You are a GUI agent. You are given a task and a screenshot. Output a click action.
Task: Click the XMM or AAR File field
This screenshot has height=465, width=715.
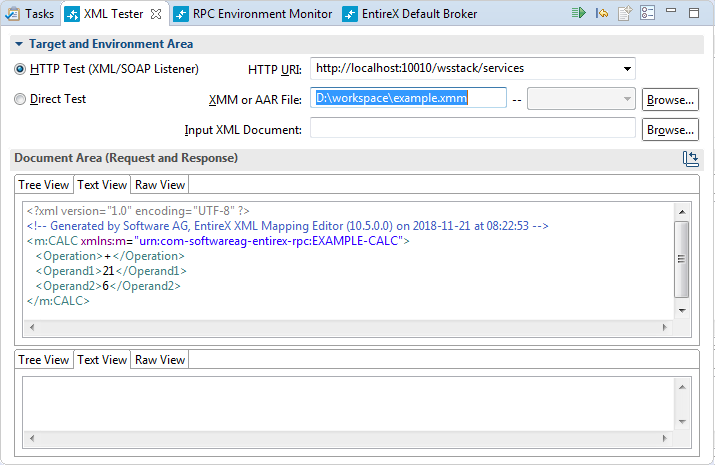click(x=408, y=98)
